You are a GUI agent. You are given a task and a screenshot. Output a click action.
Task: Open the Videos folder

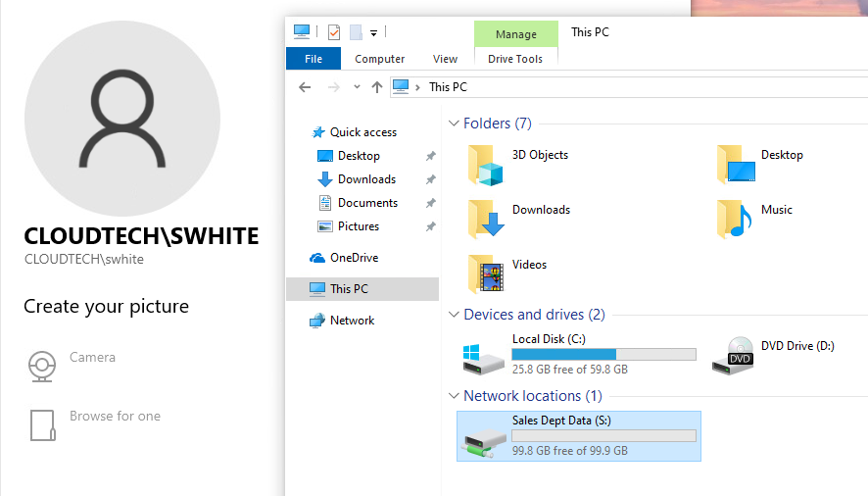click(x=485, y=274)
